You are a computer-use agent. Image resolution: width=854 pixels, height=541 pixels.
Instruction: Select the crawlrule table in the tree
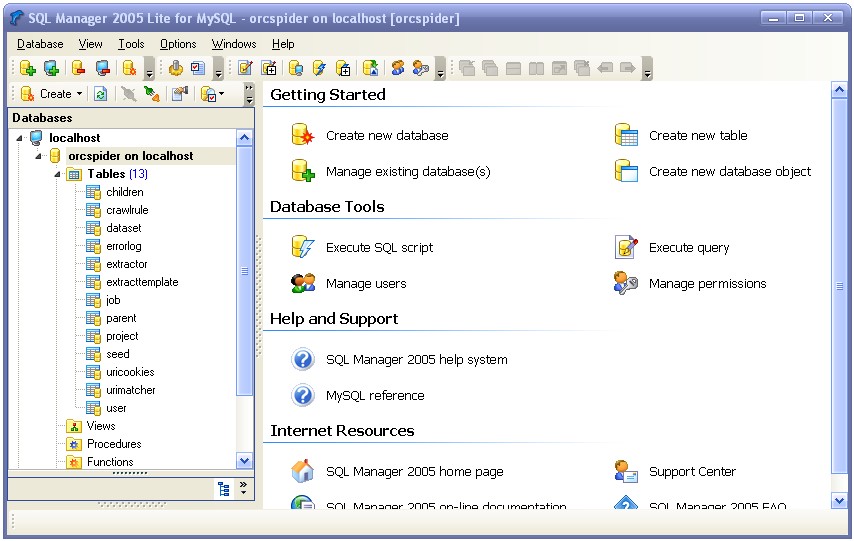pyautogui.click(x=127, y=210)
